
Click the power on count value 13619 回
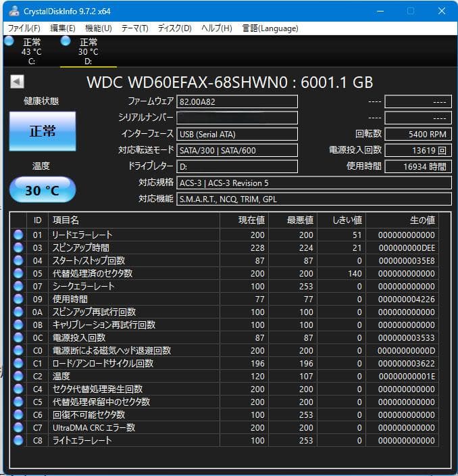tap(418, 150)
